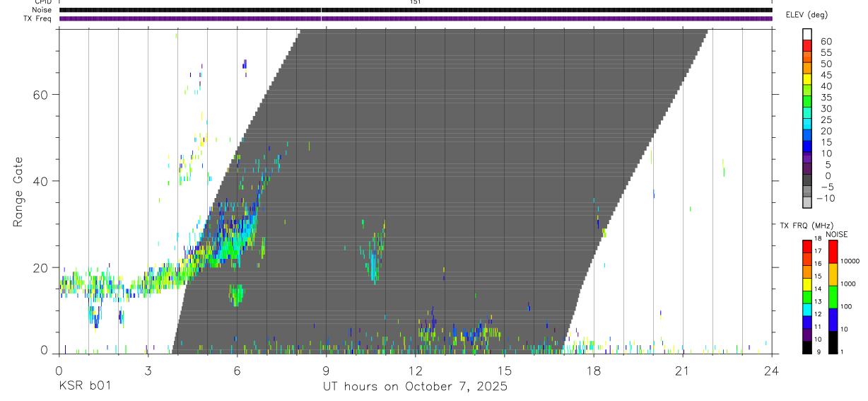Click the cyan segment of TX FRQ colorbar
The height and width of the screenshot is (401, 868).
click(x=807, y=309)
